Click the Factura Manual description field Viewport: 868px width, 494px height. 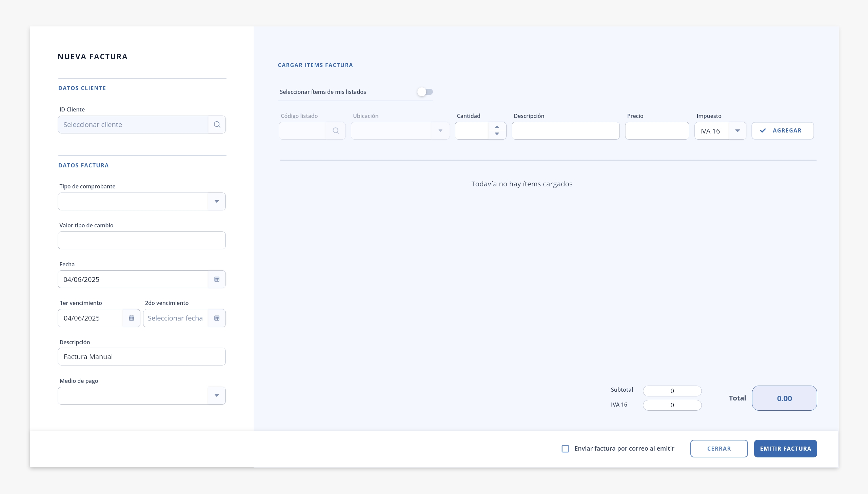[141, 356]
